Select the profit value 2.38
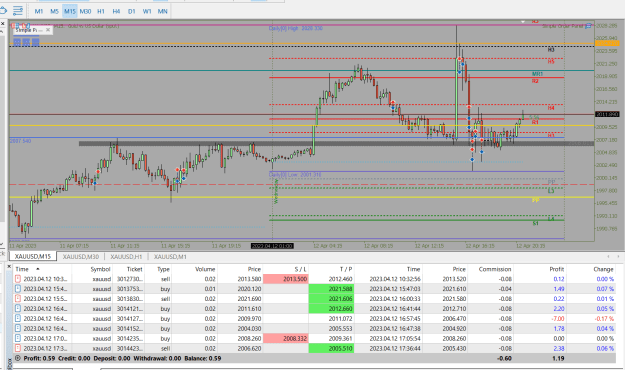 click(x=559, y=348)
